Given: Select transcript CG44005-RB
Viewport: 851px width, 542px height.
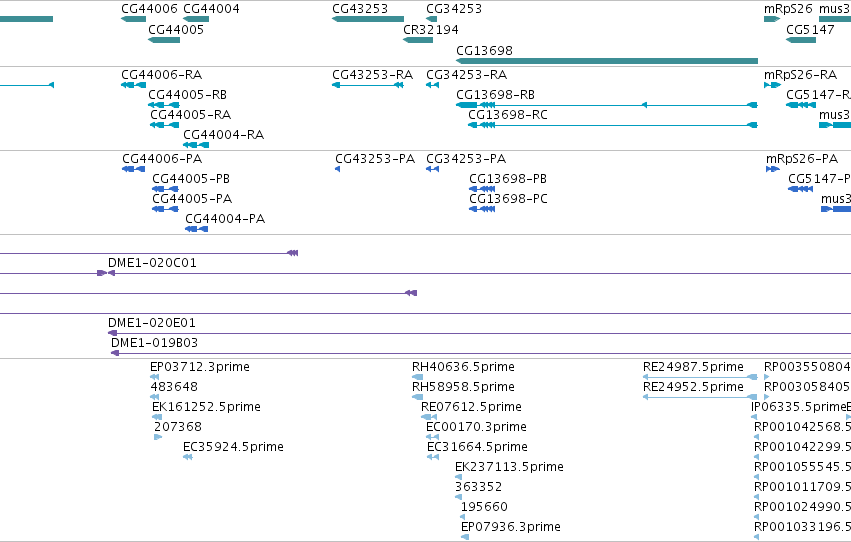Looking at the screenshot, I should 164,105.
